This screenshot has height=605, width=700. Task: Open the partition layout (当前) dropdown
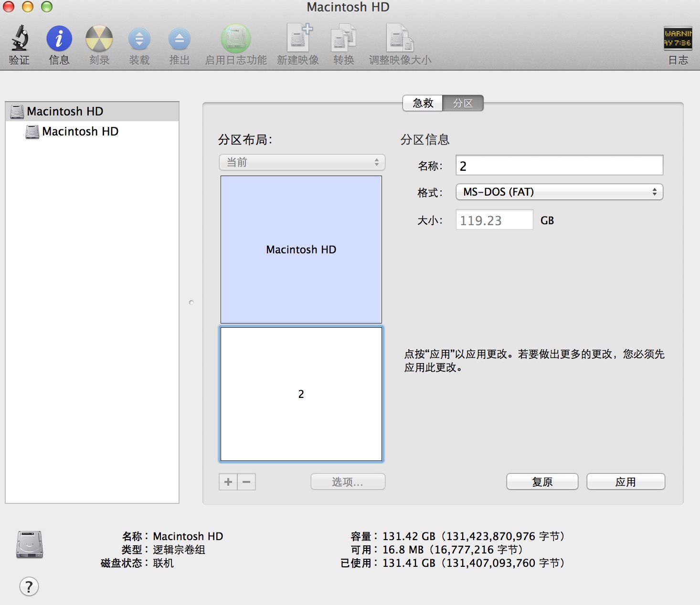pyautogui.click(x=302, y=162)
